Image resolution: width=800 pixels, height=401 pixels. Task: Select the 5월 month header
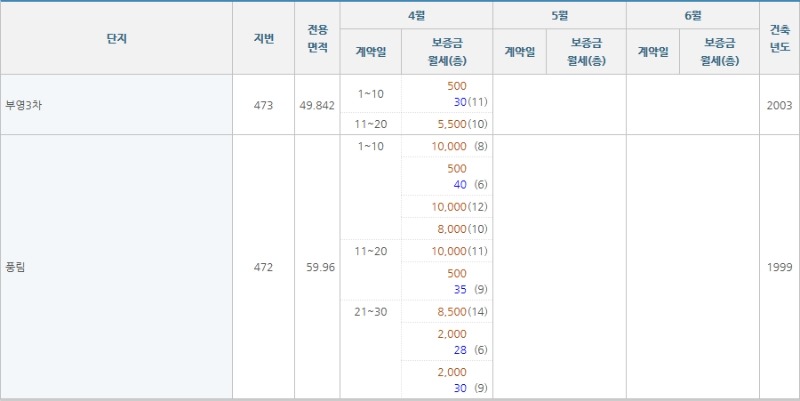point(560,15)
